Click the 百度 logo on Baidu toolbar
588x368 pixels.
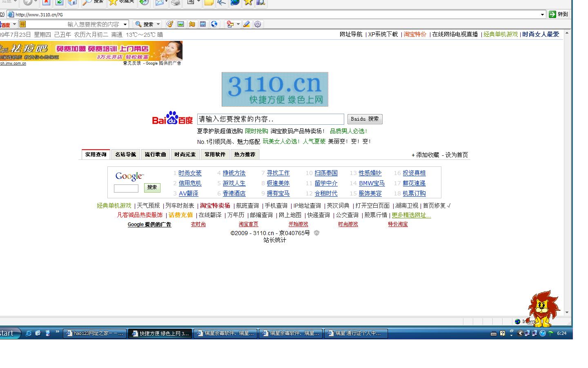[x=5, y=25]
